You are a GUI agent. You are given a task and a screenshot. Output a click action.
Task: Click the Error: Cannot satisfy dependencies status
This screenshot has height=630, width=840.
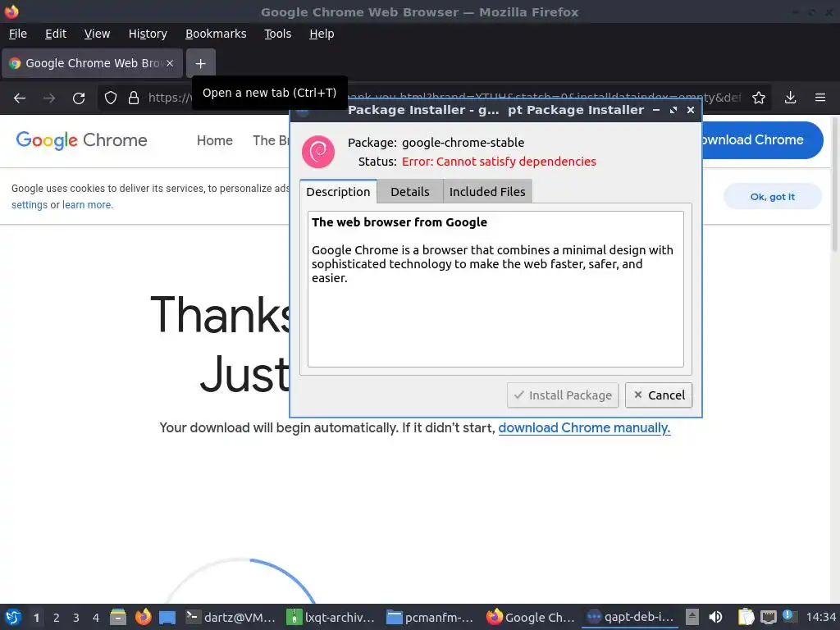pos(499,162)
